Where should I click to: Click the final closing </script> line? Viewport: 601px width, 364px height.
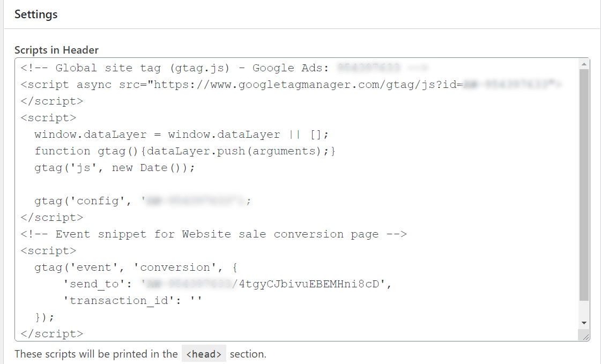[x=52, y=334]
